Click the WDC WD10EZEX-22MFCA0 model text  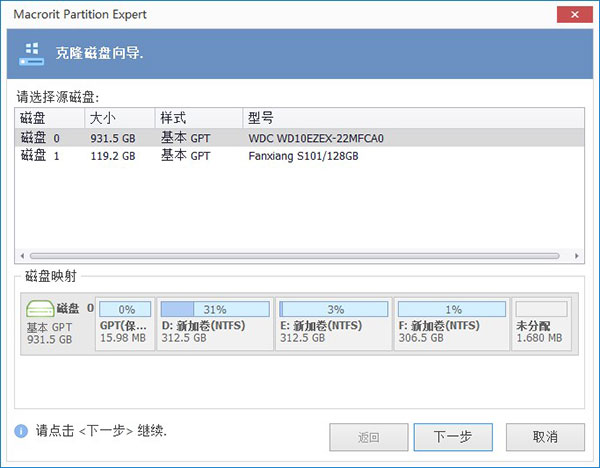tap(316, 138)
